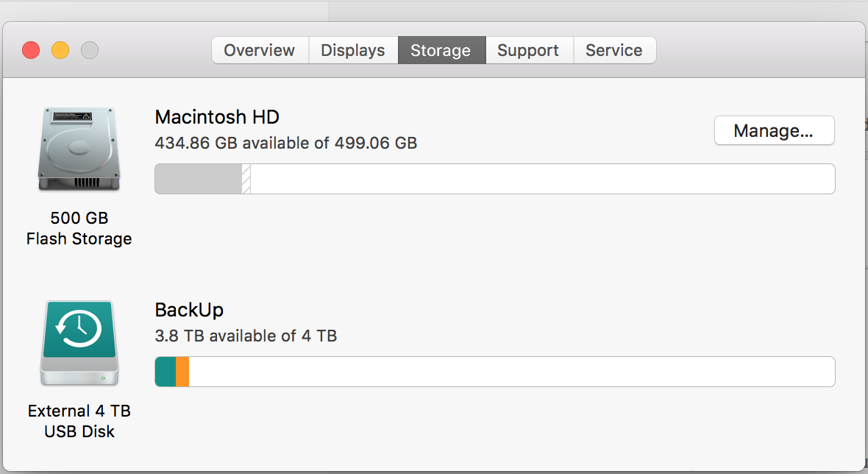Select the Macintosh HD volume name
Image resolution: width=868 pixels, height=474 pixels.
pyautogui.click(x=217, y=117)
